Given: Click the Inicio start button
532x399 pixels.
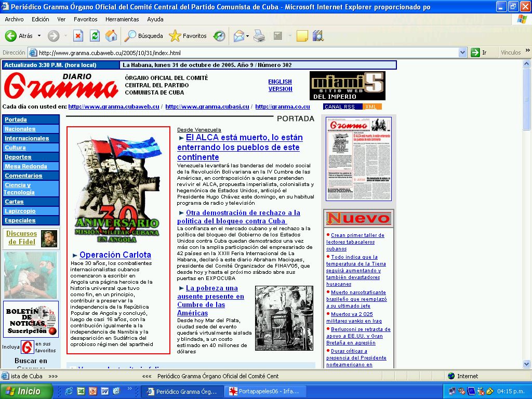Looking at the screenshot, I should [x=26, y=391].
